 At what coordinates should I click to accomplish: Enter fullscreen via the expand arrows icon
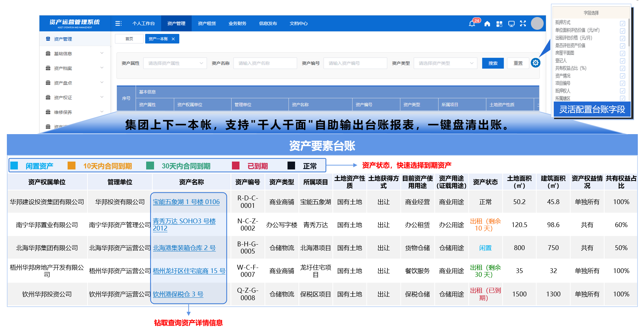click(523, 24)
